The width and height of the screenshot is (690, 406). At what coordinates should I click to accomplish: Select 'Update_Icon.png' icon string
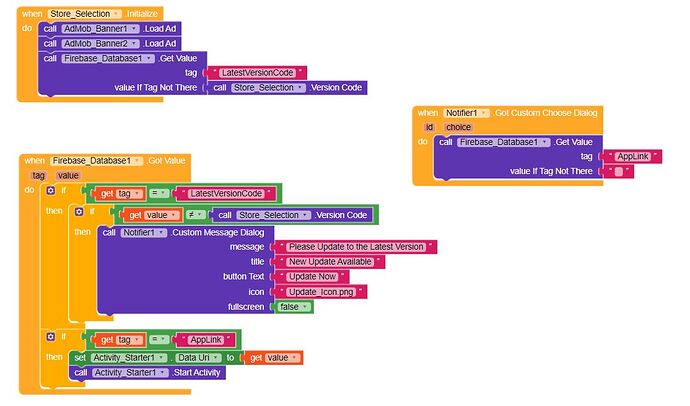pyautogui.click(x=321, y=292)
